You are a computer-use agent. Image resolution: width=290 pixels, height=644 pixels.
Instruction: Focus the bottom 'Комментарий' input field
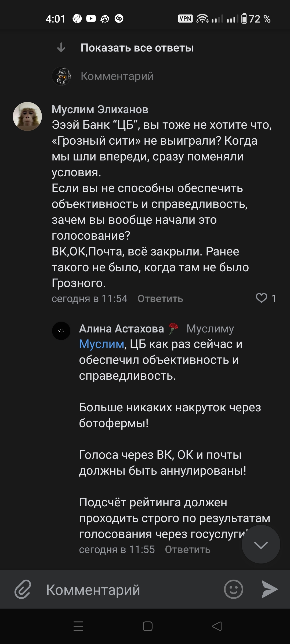coord(129,590)
